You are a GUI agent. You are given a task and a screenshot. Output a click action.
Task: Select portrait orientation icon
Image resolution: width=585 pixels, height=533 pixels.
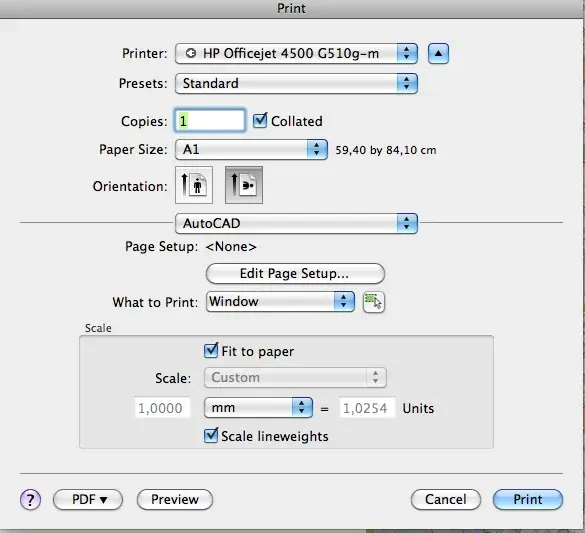194,185
